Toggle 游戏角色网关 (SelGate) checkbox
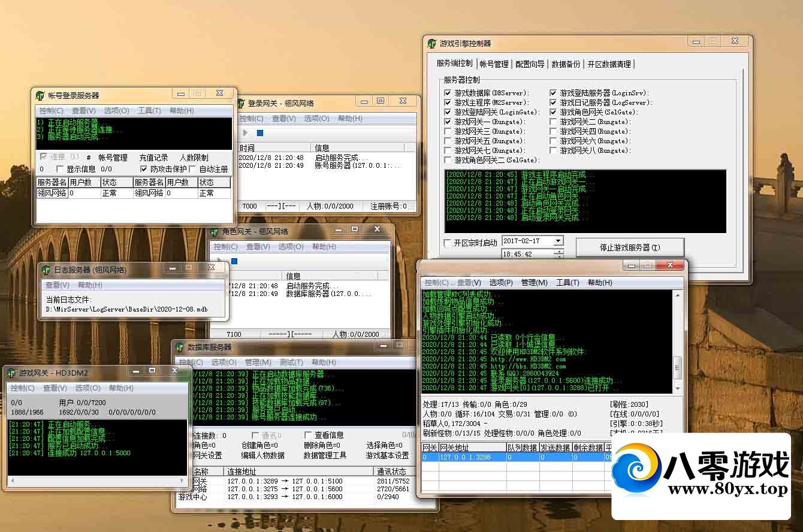Screen dimensions: 803x532 pyautogui.click(x=553, y=112)
